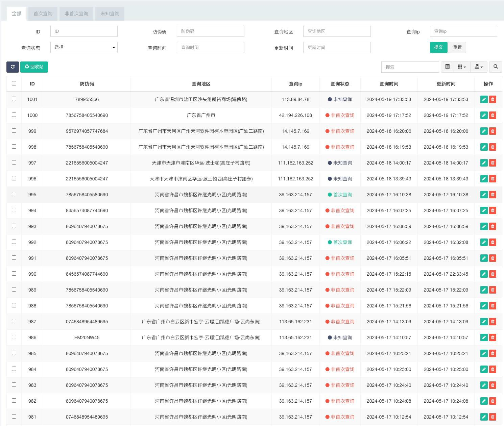Click the 首次查询 status in row 995
The image size is (504, 426).
coord(340,195)
